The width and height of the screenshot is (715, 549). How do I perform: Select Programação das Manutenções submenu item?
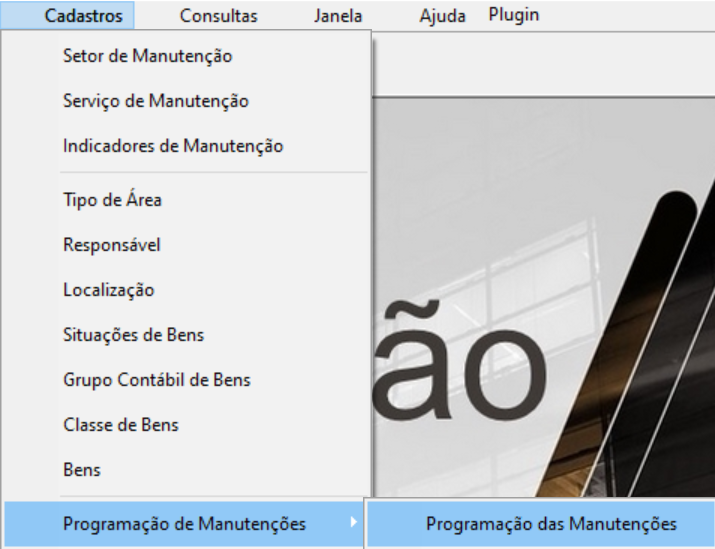point(541,523)
